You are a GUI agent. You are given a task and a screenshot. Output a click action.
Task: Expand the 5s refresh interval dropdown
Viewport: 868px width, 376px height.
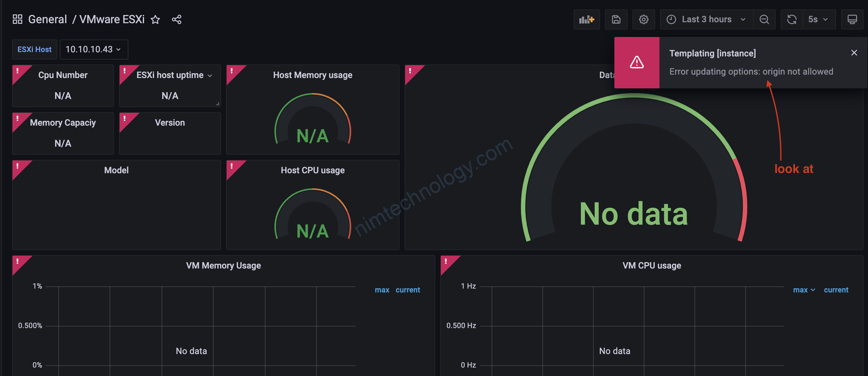click(819, 19)
